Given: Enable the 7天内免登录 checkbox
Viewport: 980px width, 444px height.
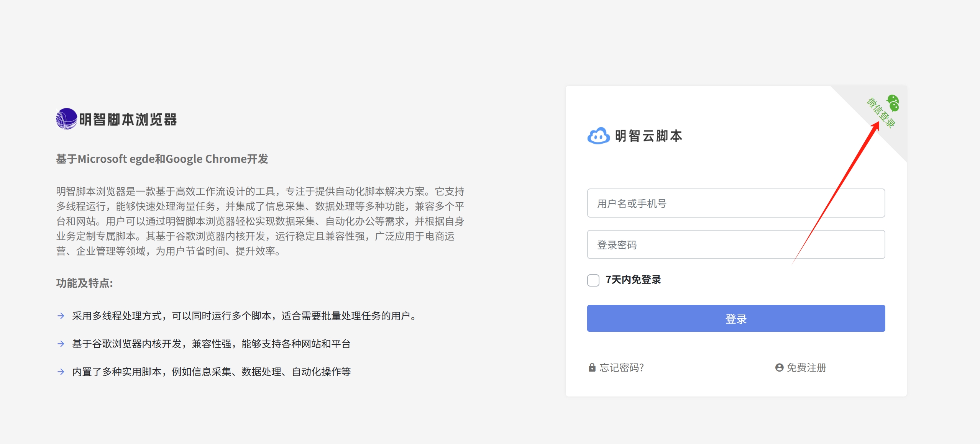Looking at the screenshot, I should 593,280.
